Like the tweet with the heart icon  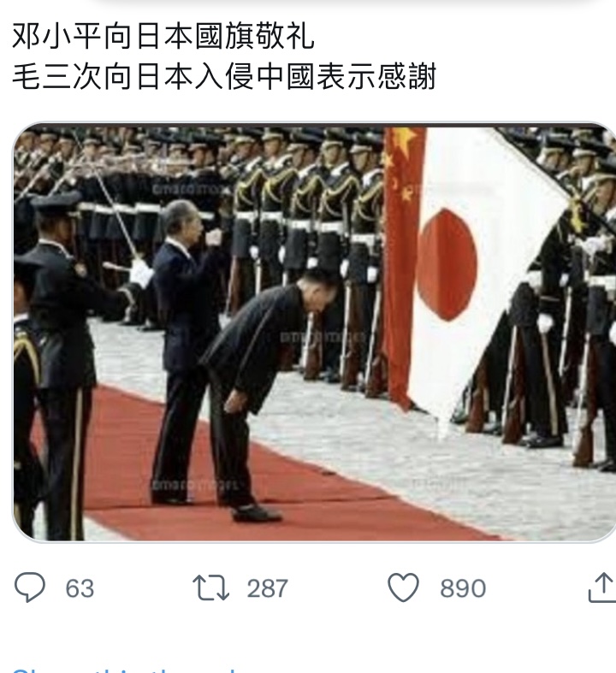tap(404, 587)
